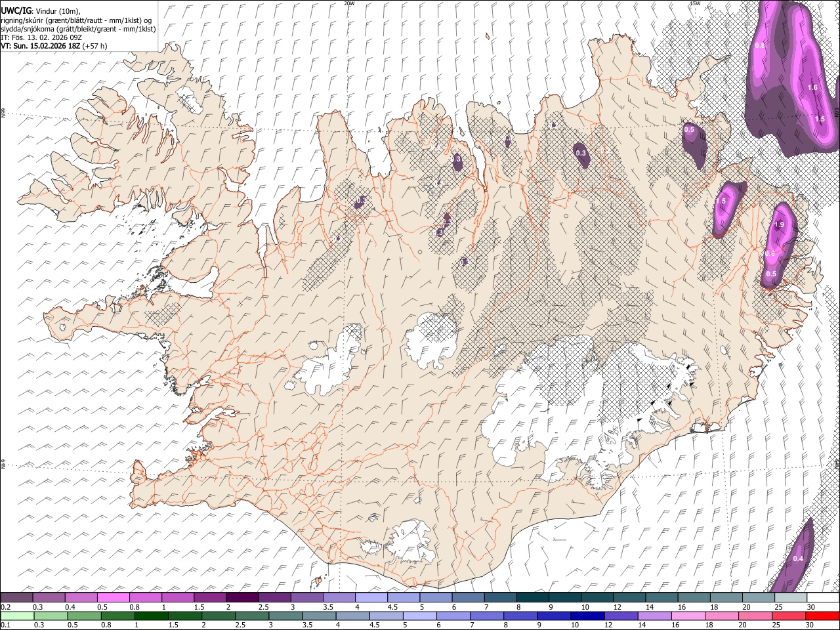
Task: Click the 'rigning/skúrir' legend description line
Action: point(75,20)
